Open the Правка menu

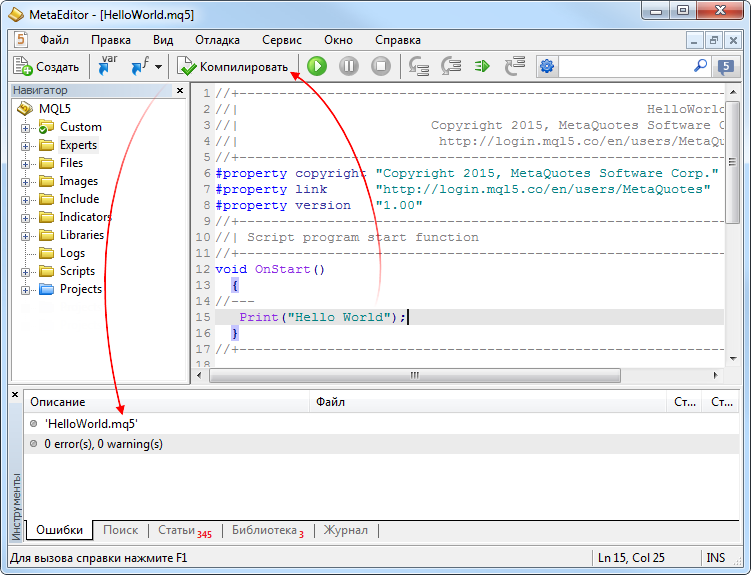click(111, 40)
